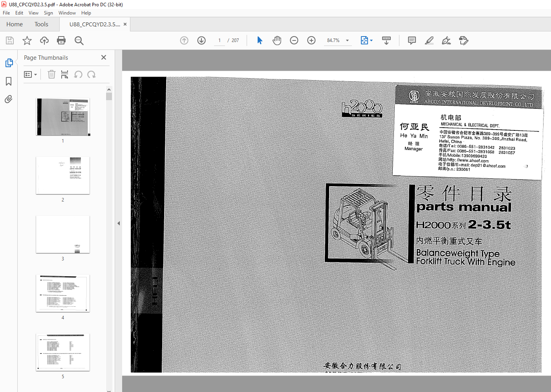This screenshot has height=392, width=551.
Task: Rotate page clockwise
Action: pyautogui.click(x=92, y=74)
